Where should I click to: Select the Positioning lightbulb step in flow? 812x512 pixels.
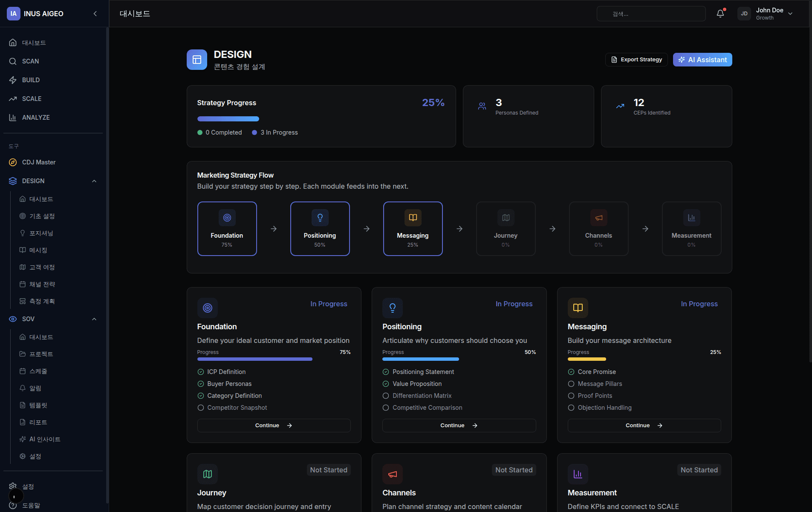320,218
